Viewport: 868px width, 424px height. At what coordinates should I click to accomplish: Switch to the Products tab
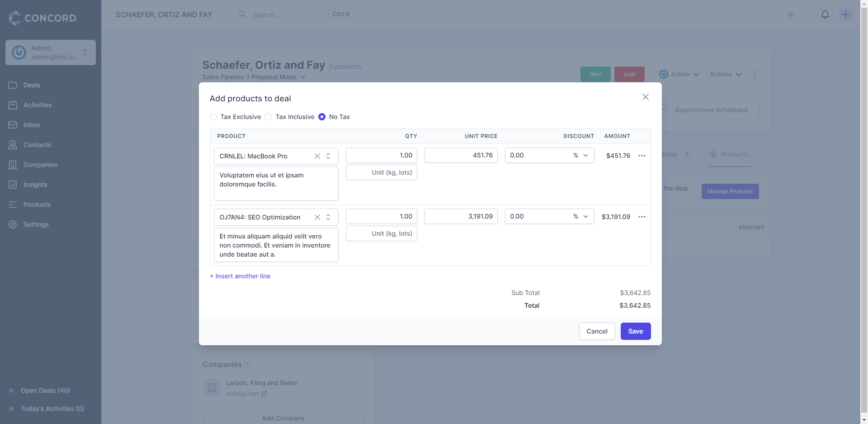[x=729, y=154]
